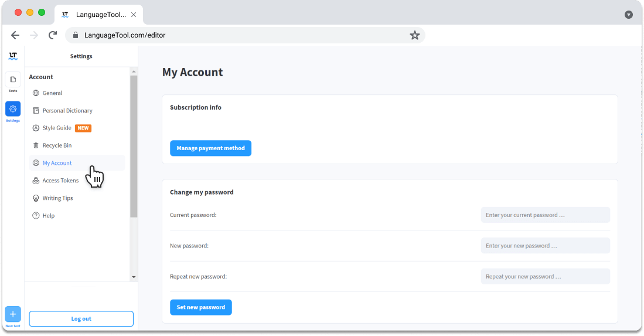Click sidebar scrollbar up arrow
The image size is (644, 336).
click(x=134, y=72)
